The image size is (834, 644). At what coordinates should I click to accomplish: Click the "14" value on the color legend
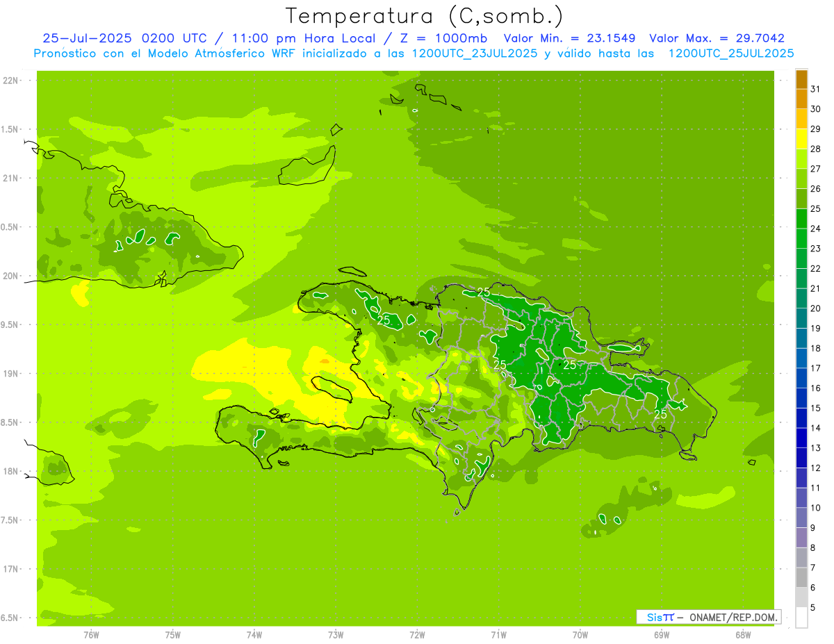tap(816, 428)
